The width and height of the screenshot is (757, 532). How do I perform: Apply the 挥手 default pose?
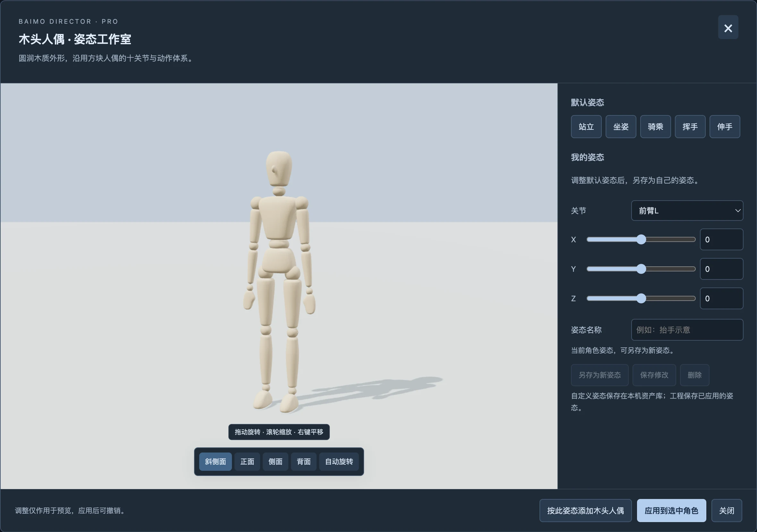coord(690,127)
